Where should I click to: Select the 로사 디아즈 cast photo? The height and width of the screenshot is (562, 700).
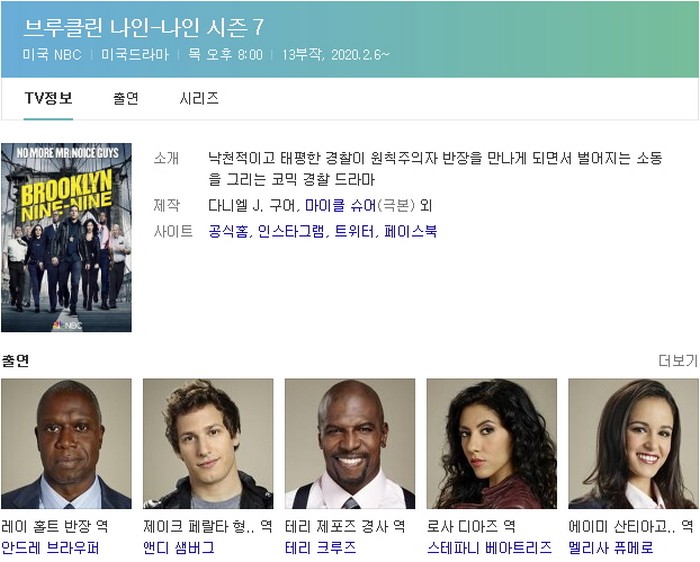click(492, 444)
